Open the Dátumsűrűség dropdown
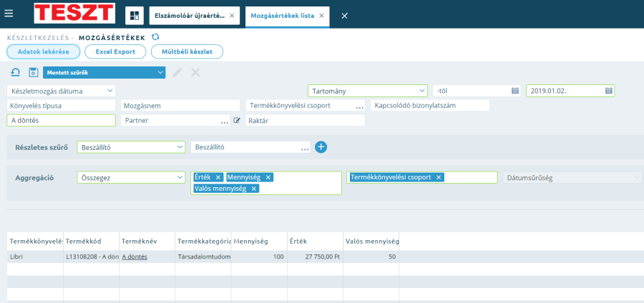The image size is (644, 303). pyautogui.click(x=572, y=177)
